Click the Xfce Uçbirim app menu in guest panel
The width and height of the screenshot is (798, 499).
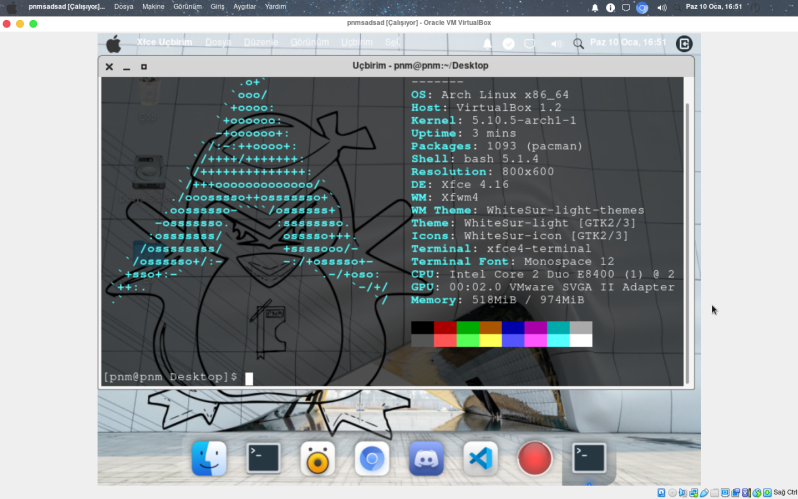click(x=164, y=42)
